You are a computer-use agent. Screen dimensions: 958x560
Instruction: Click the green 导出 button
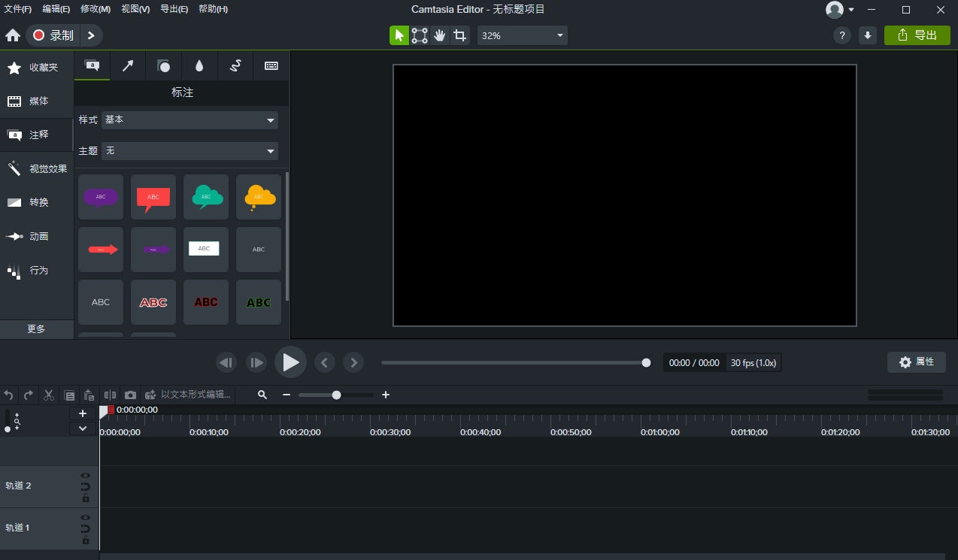pyautogui.click(x=917, y=35)
